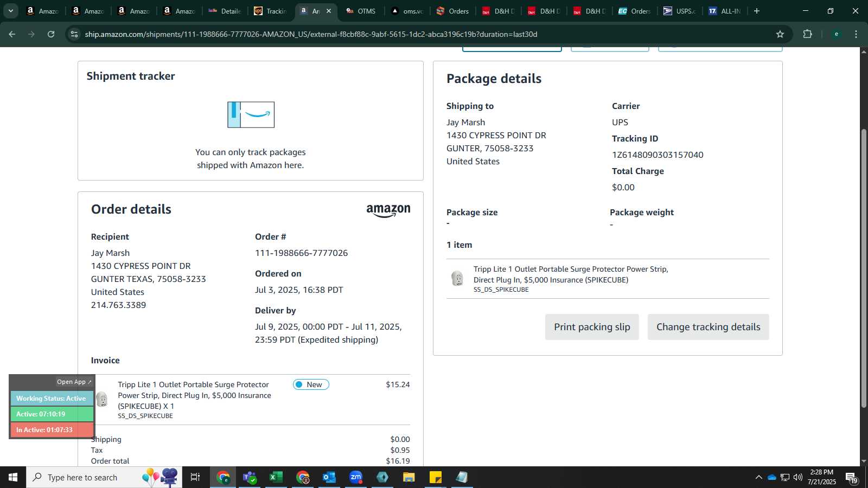Open the active Chrome taskbar icon
Image resolution: width=868 pixels, height=488 pixels.
coord(223,477)
